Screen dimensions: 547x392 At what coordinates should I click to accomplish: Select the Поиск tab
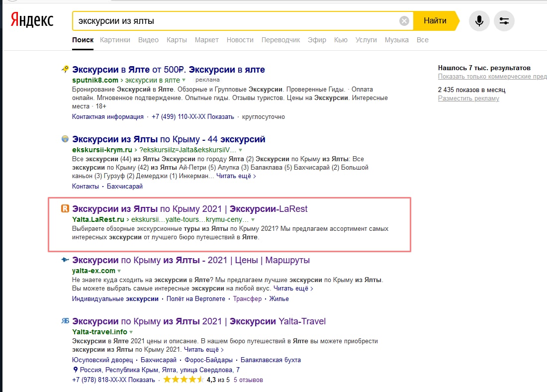83,40
